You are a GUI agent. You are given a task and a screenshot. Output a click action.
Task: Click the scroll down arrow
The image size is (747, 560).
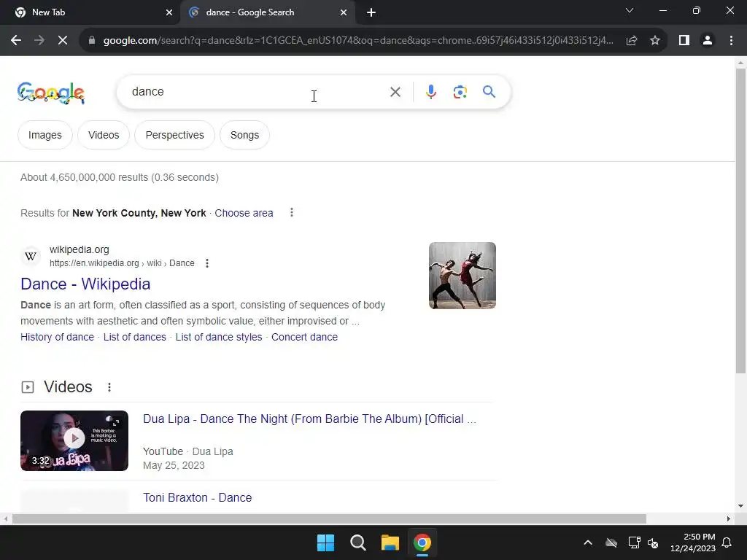[x=741, y=506]
